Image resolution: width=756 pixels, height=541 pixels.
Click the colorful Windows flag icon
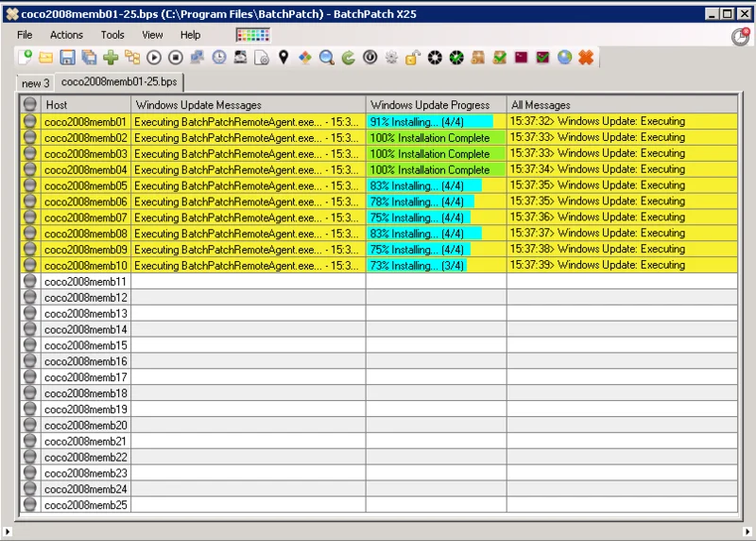click(304, 58)
